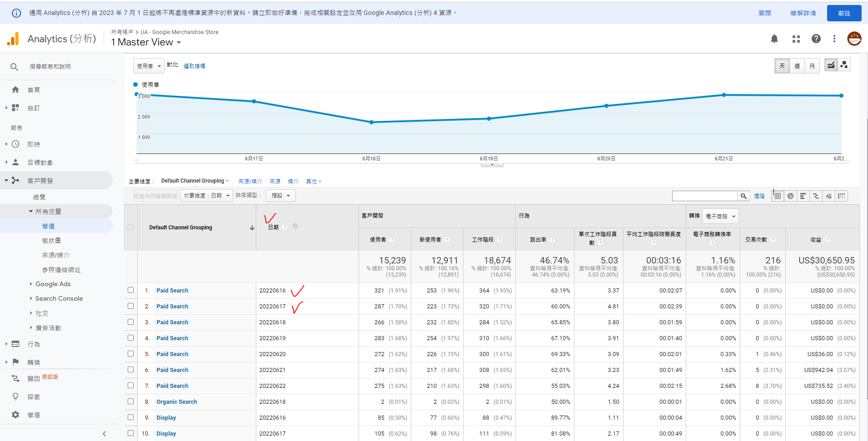This screenshot has height=441, width=868.
Task: Click the 6月20日 data point on the chart
Action: [606, 106]
